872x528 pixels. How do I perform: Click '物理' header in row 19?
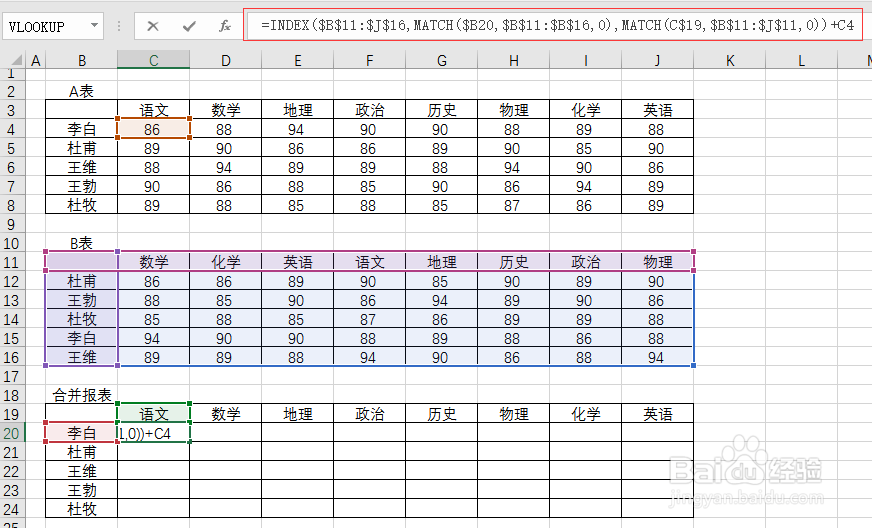(513, 414)
